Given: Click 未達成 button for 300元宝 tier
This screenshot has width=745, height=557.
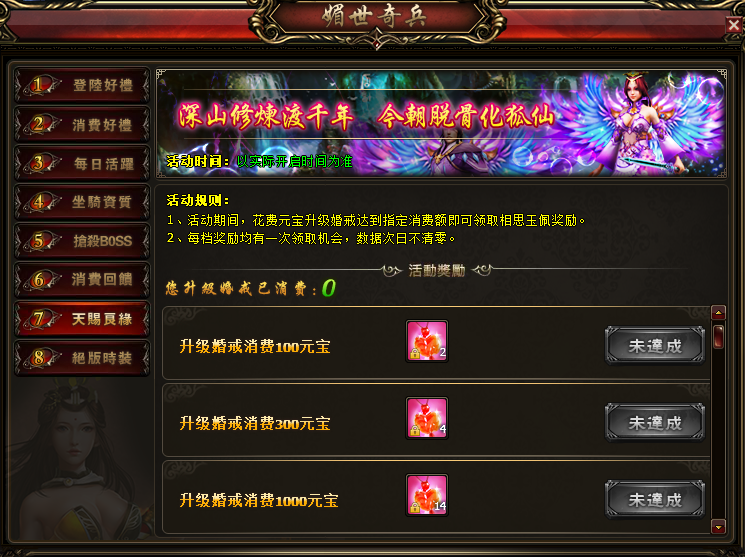Looking at the screenshot, I should click(x=655, y=423).
